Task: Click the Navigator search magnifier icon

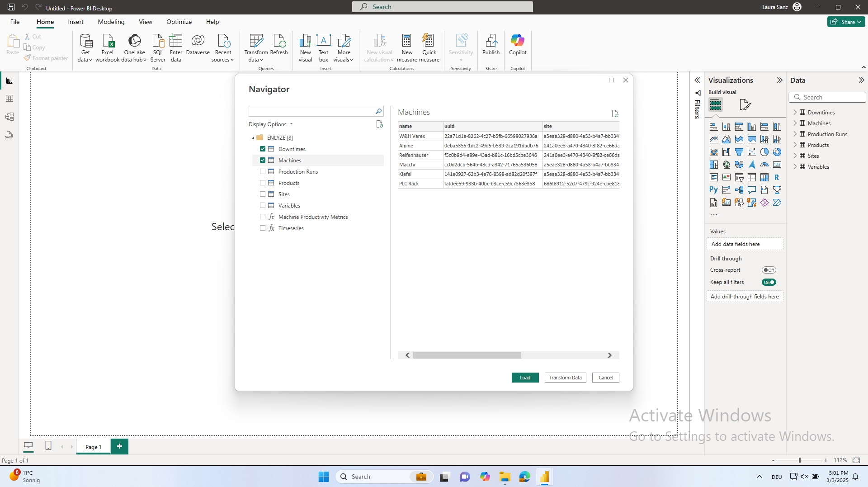Action: click(x=378, y=111)
